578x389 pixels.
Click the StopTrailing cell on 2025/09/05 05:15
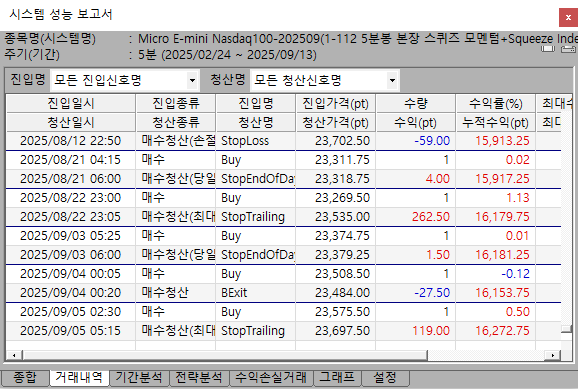point(255,331)
